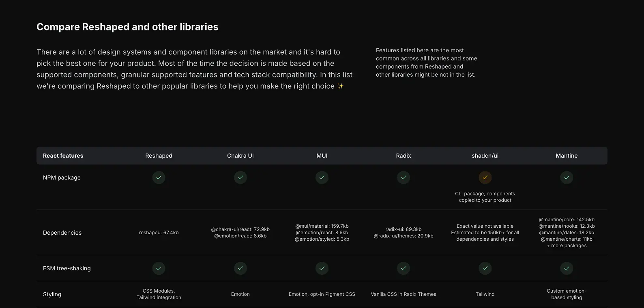This screenshot has width=644, height=308.
Task: Click the Chakra UI NPM package checkmark
Action: [240, 178]
